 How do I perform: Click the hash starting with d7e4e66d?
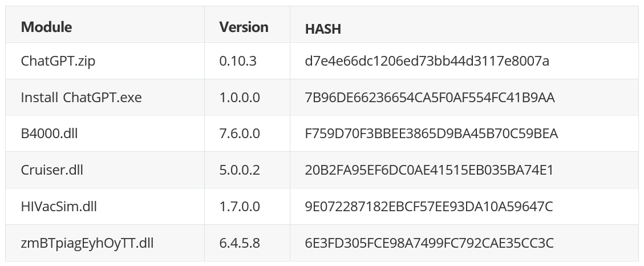tap(427, 61)
